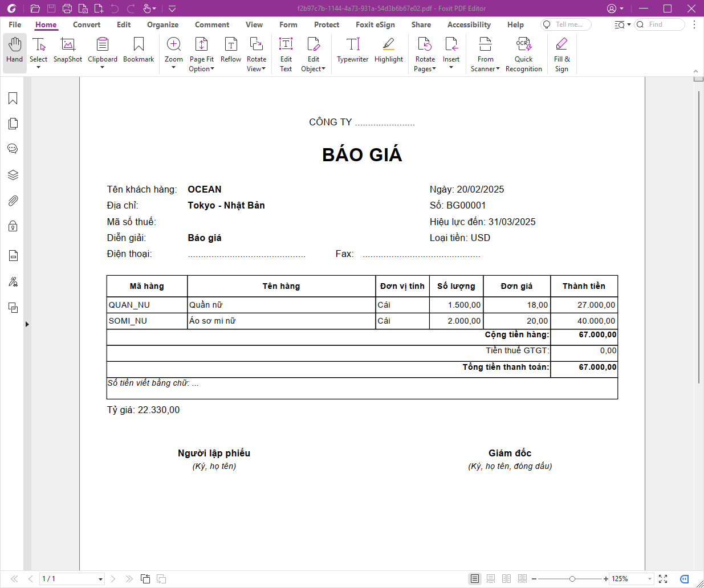This screenshot has width=704, height=588.
Task: Select the Highlight tool
Action: pos(389,50)
